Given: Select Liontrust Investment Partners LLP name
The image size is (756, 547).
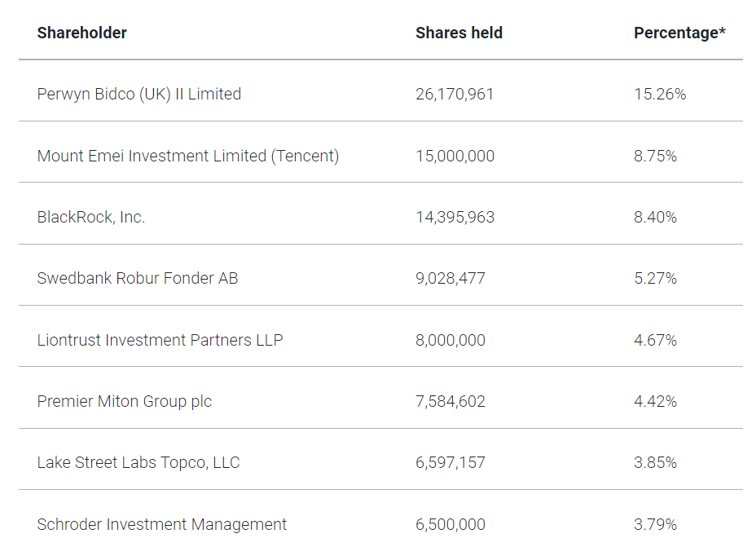Looking at the screenshot, I should (160, 340).
